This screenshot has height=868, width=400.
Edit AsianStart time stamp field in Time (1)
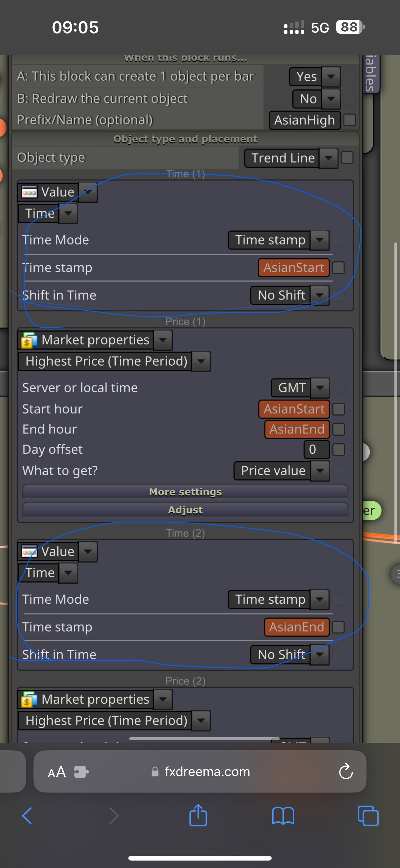(294, 268)
